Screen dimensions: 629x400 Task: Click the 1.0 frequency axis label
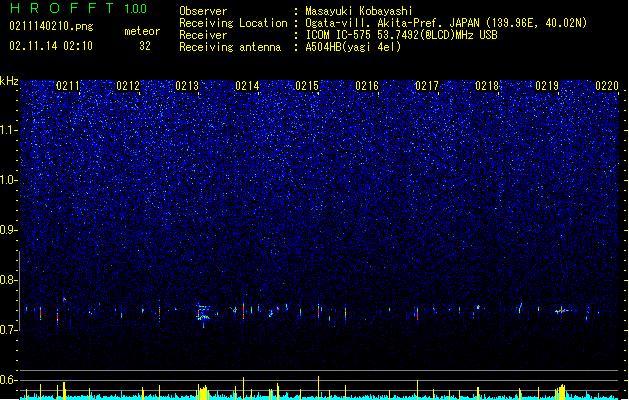point(8,180)
